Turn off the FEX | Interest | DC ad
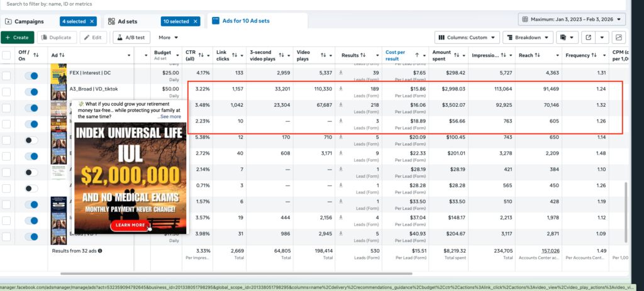The width and height of the screenshot is (644, 291). pos(31,76)
